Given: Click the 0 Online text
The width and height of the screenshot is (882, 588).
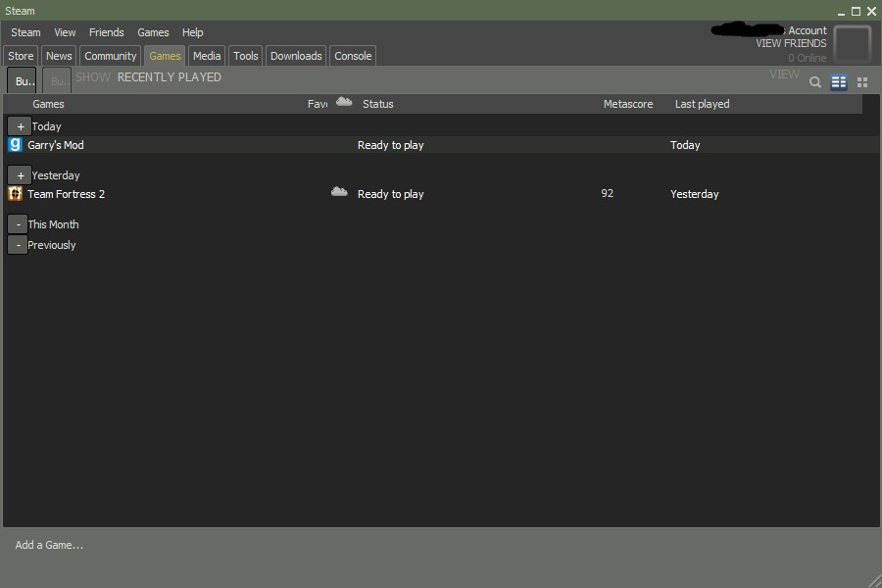Looking at the screenshot, I should tap(808, 58).
